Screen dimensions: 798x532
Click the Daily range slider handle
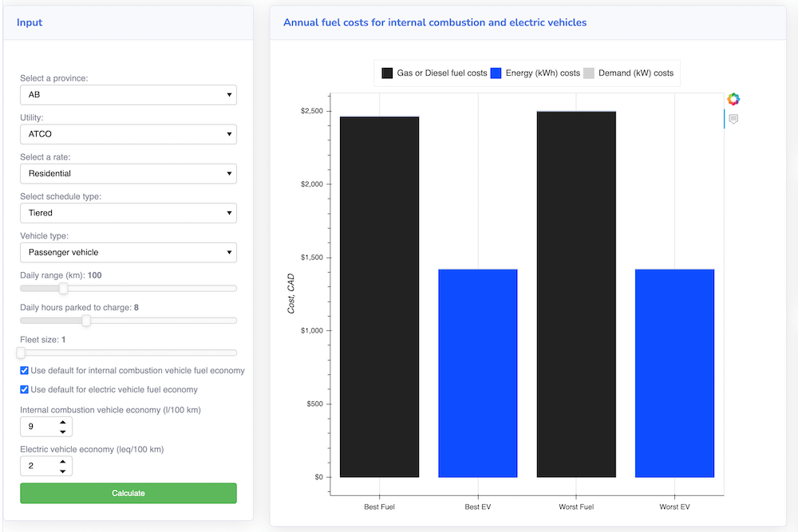pyautogui.click(x=64, y=289)
